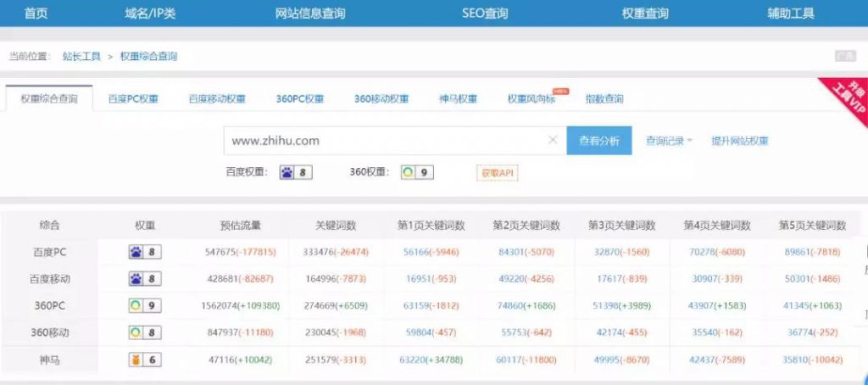The image size is (868, 385).
Task: Click the 神马 first-page keywords value 63220
Action: point(411,360)
